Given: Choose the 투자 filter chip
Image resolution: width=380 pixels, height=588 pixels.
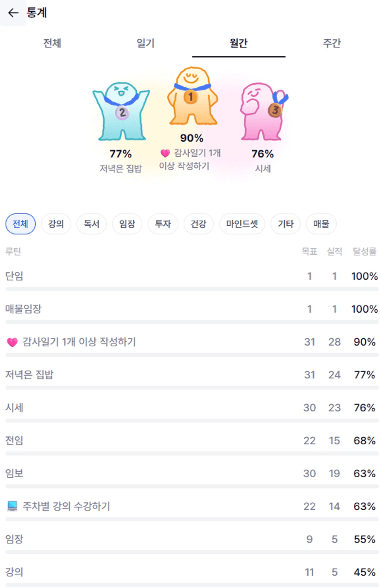Looking at the screenshot, I should [163, 224].
